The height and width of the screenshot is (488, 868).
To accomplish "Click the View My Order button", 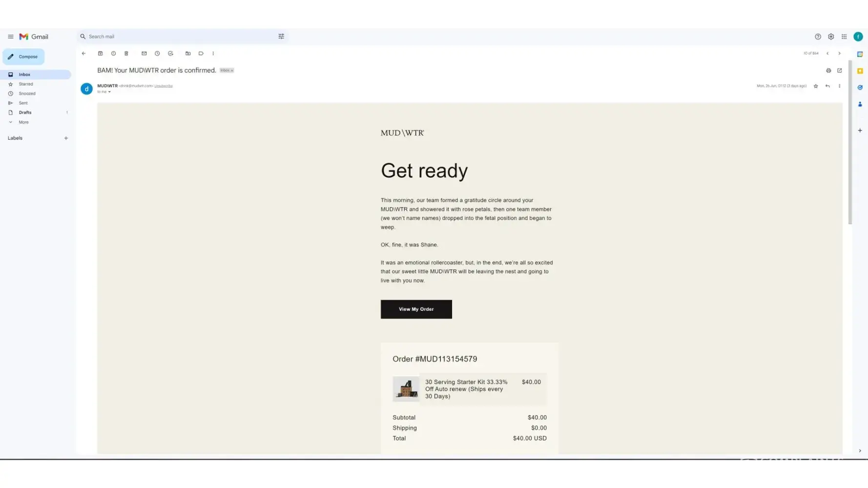I will coord(416,309).
